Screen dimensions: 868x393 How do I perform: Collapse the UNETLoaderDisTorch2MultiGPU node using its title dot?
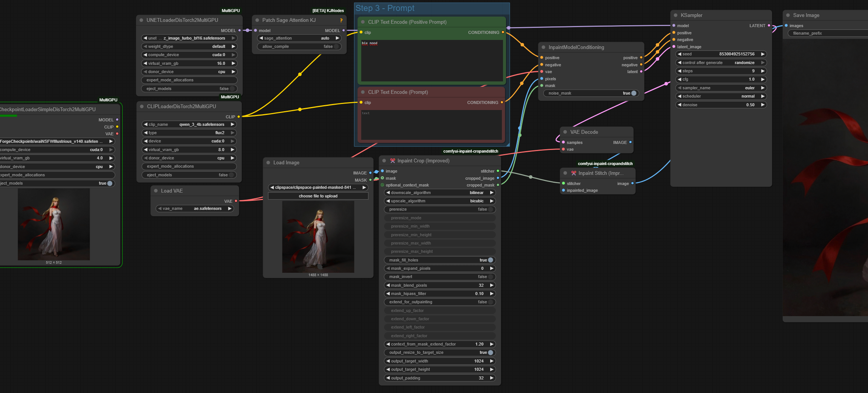(141, 20)
